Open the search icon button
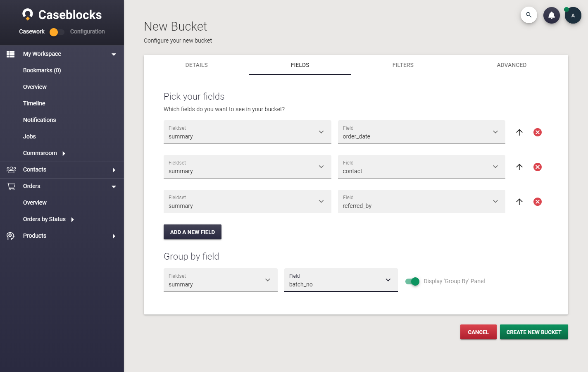The image size is (588, 372). [529, 15]
